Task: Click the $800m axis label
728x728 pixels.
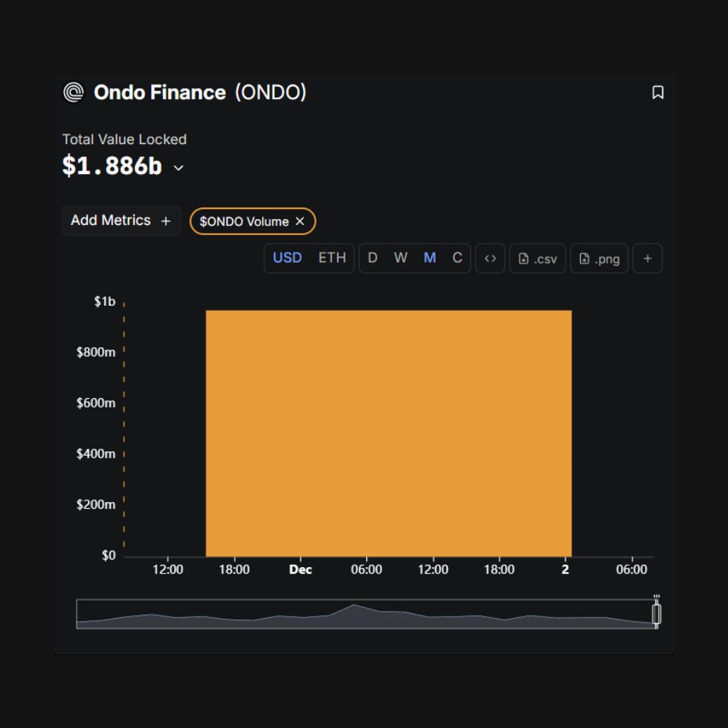Action: 95,352
